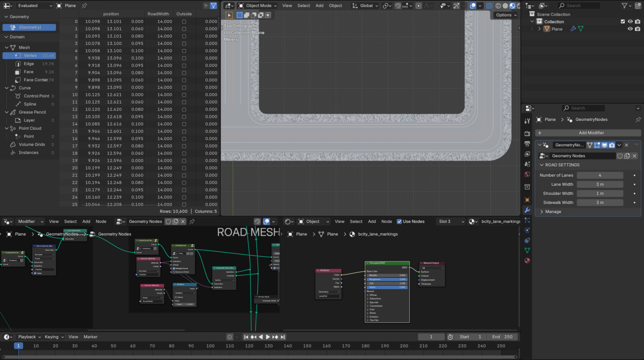Toggle modifier render visibility camera icon
644x360 pixels.
tap(612, 145)
